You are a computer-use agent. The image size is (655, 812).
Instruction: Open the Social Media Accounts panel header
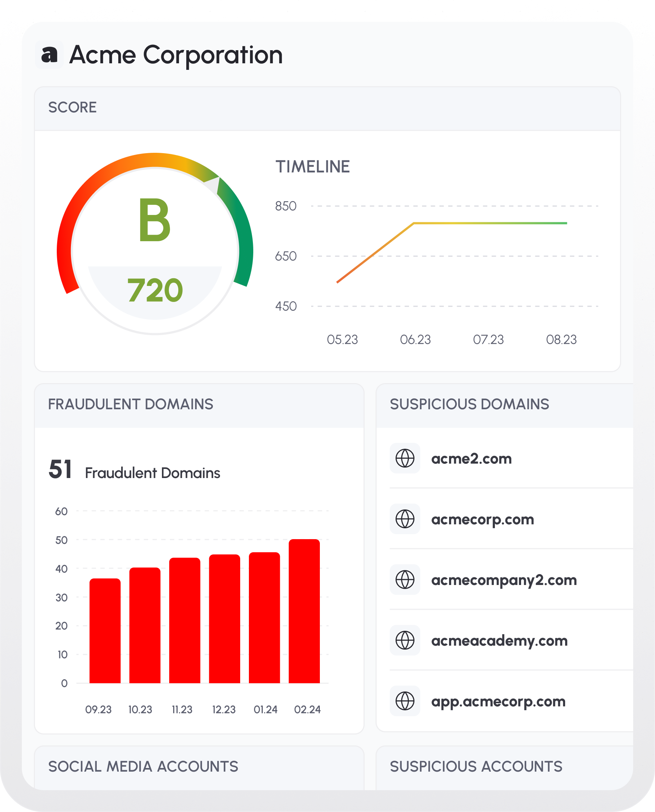pyautogui.click(x=143, y=767)
